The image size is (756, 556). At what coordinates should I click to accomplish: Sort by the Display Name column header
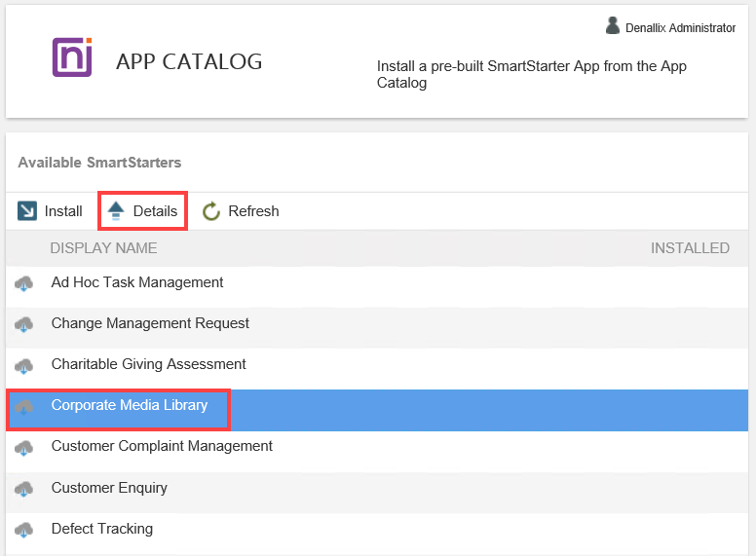point(103,248)
